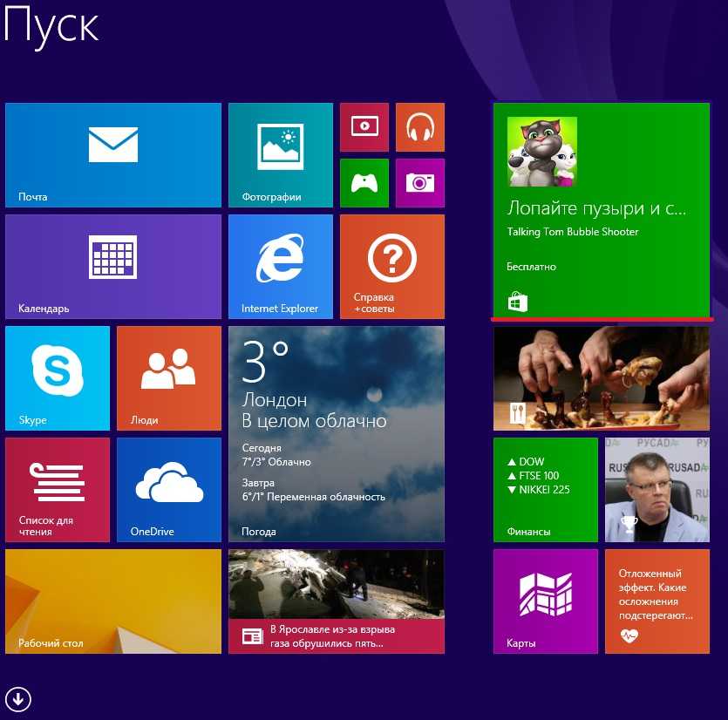The height and width of the screenshot is (720, 728).
Task: Open the Weather tile showing London
Action: coord(336,433)
